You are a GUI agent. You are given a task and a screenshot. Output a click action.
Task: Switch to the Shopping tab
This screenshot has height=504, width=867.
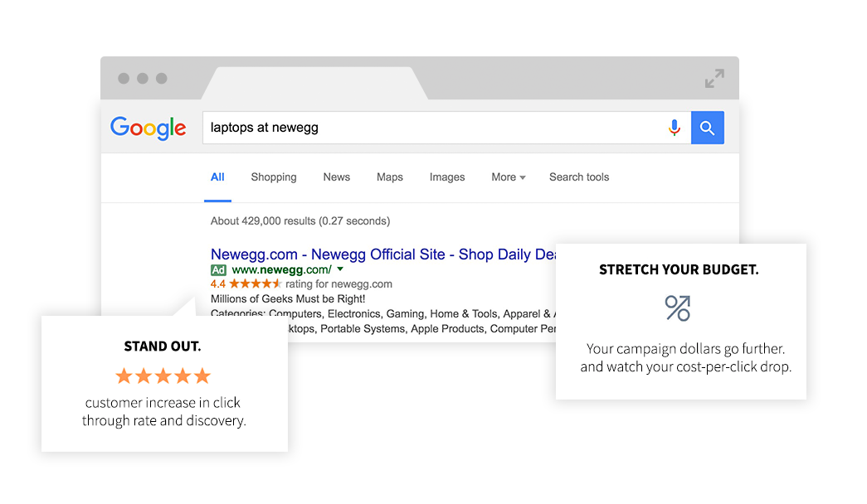273,177
